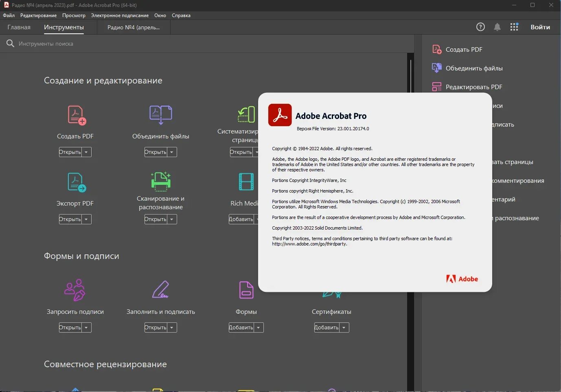Viewport: 561px width, 392px height.
Task: Click the http://www.adobe.com/go/thirdparty text
Action: (x=309, y=244)
